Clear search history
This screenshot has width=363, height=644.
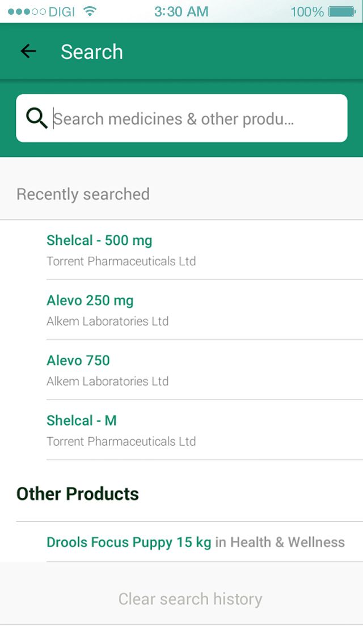190,599
